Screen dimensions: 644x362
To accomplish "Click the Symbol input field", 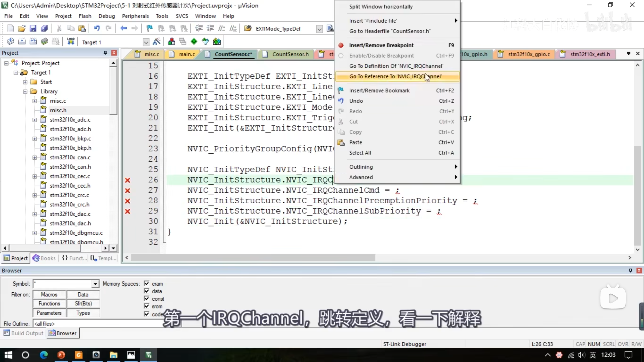I will coord(63,284).
